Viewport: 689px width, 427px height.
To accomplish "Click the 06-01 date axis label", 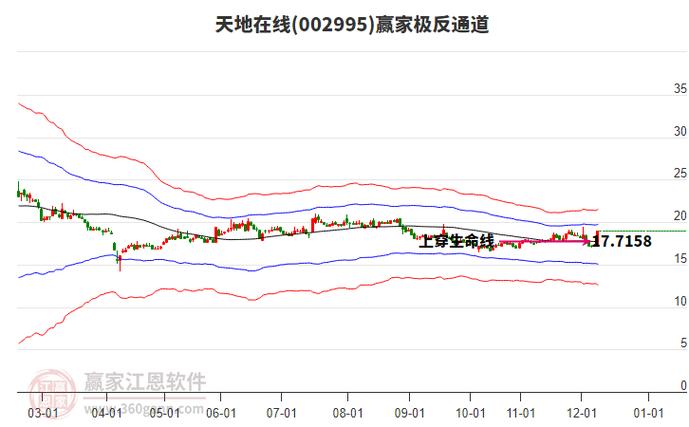I will point(220,411).
